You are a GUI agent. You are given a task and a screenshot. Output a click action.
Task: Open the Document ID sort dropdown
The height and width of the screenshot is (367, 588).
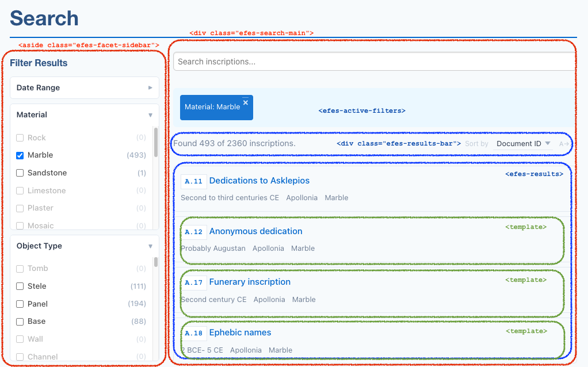coord(523,144)
